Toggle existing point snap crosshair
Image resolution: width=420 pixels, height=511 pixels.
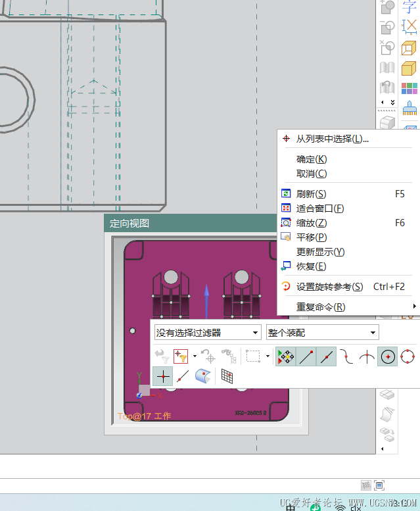(163, 376)
